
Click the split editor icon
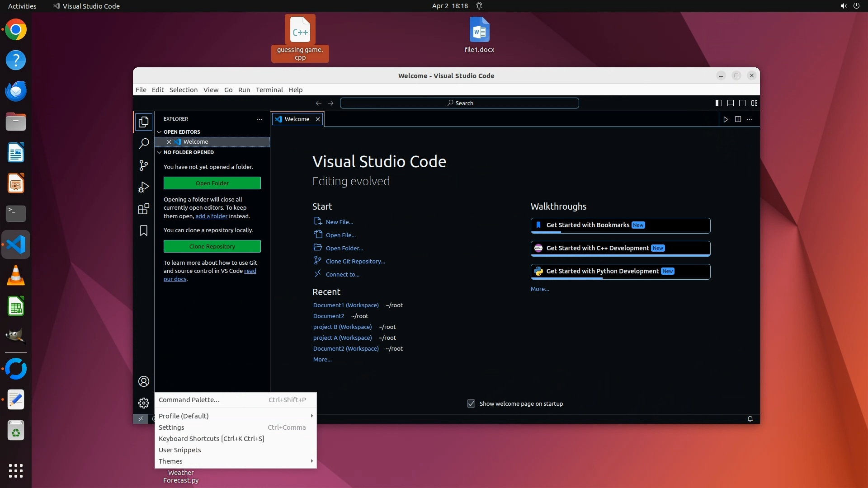[x=738, y=119]
